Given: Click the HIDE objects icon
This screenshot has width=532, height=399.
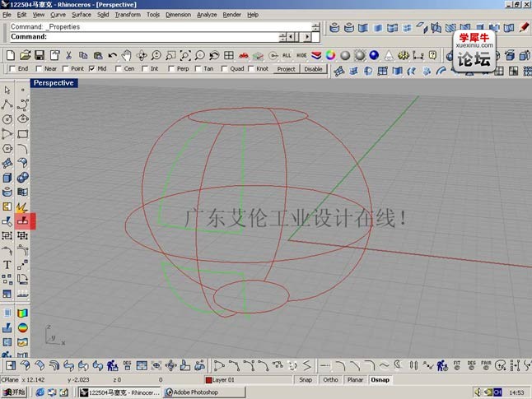Looking at the screenshot, I should click(301, 55).
